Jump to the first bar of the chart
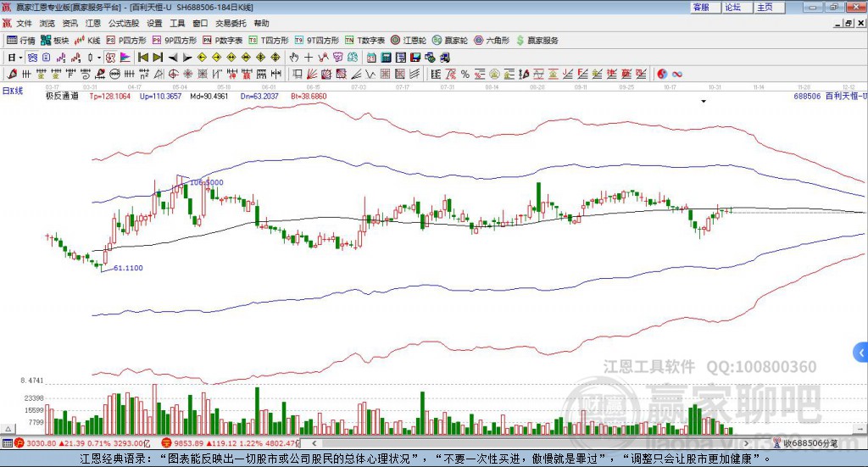This screenshot has width=868, height=467. point(142,58)
